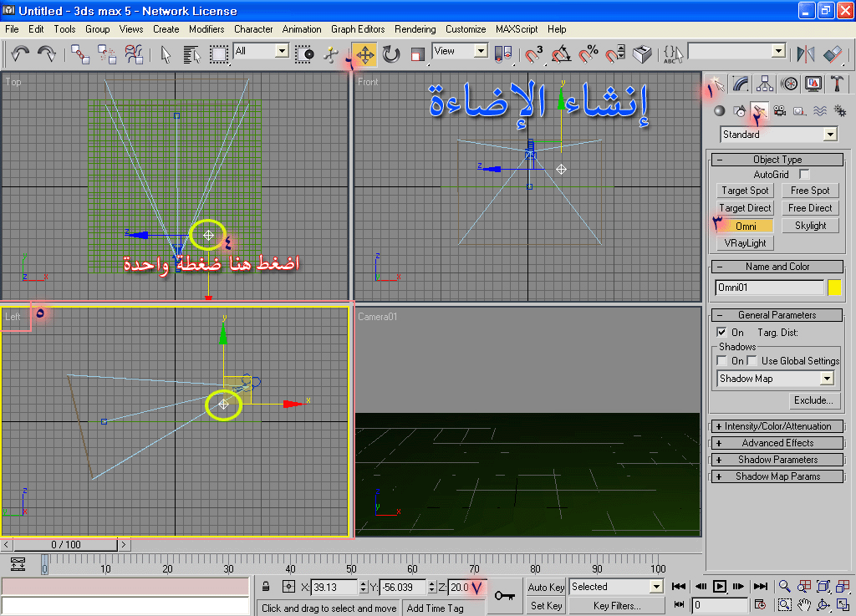Expand the Shadow Parameters rollout
856x616 pixels.
tap(777, 460)
